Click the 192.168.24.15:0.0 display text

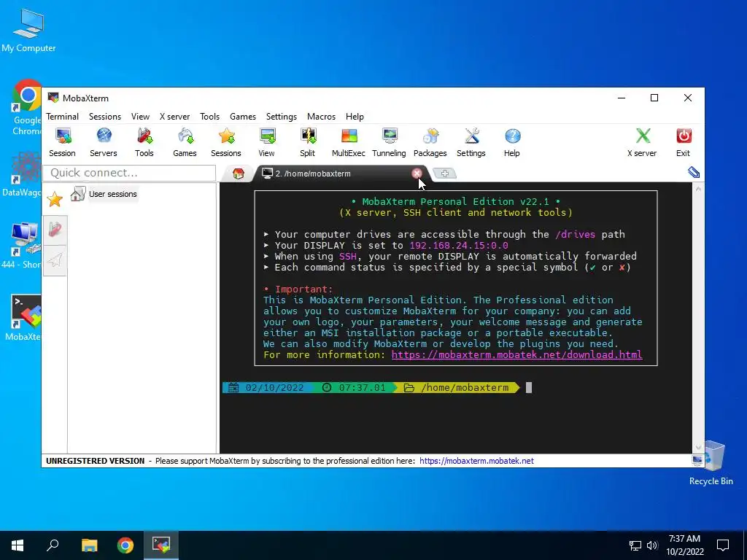459,246
